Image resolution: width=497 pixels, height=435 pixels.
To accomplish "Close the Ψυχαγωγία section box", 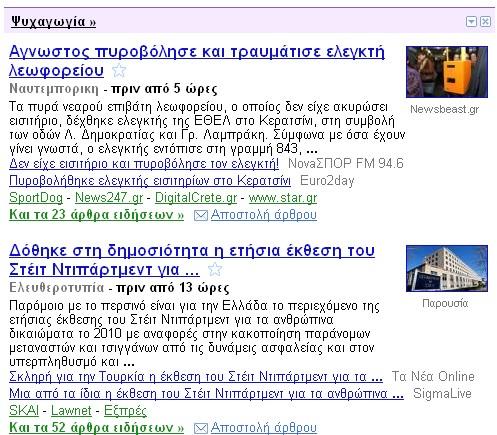I will pos(485,22).
